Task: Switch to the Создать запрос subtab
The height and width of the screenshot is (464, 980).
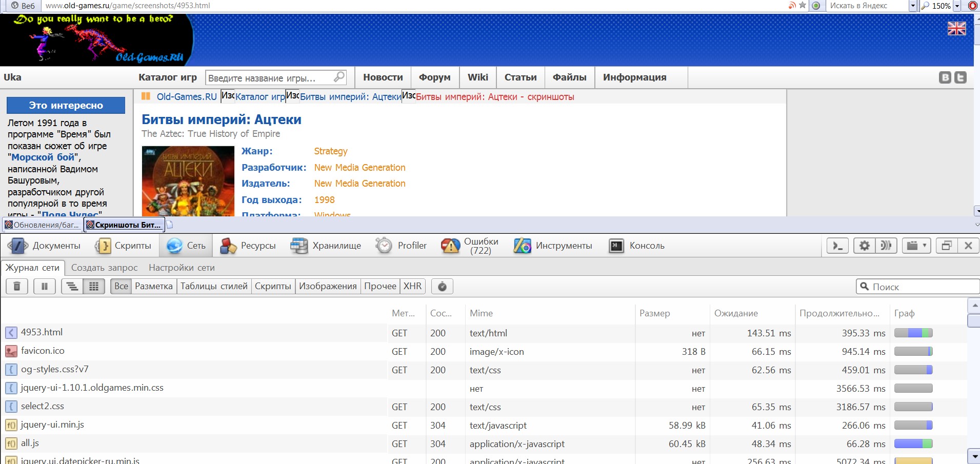Action: (105, 268)
